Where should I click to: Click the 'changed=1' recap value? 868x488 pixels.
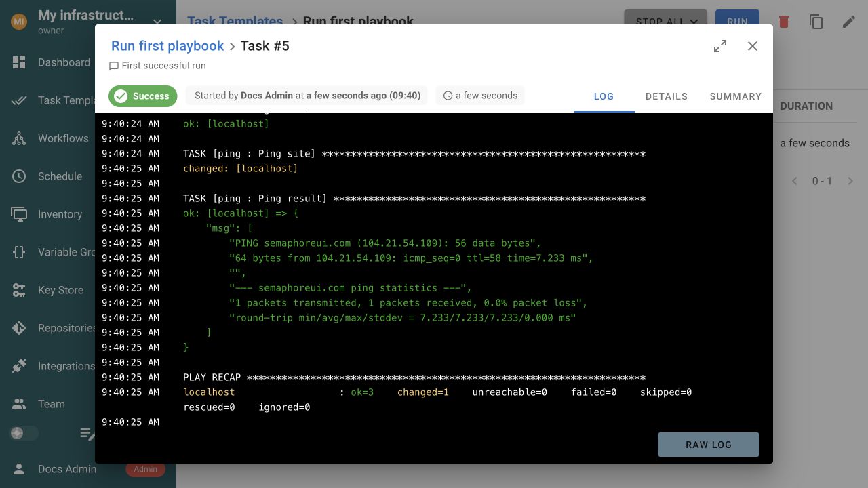click(x=423, y=392)
